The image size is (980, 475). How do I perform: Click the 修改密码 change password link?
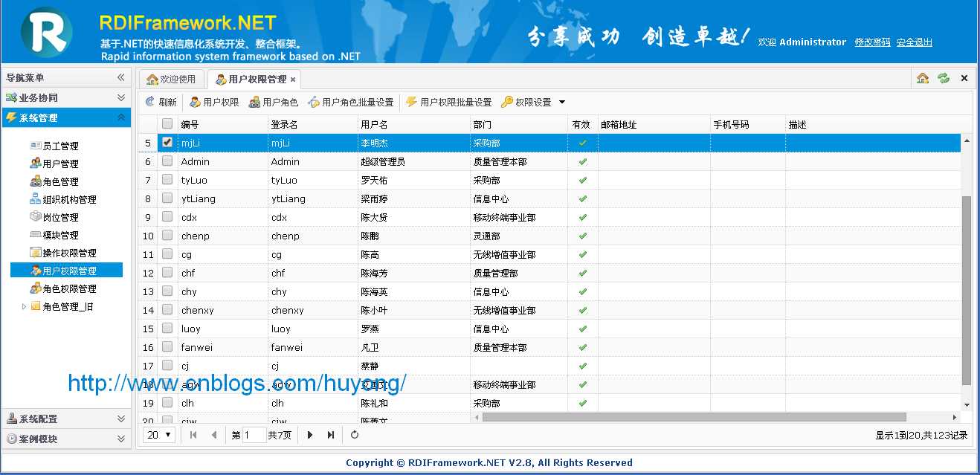click(872, 42)
